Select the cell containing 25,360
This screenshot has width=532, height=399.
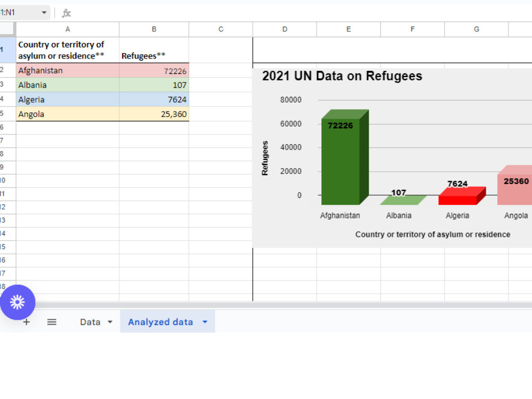coord(154,114)
